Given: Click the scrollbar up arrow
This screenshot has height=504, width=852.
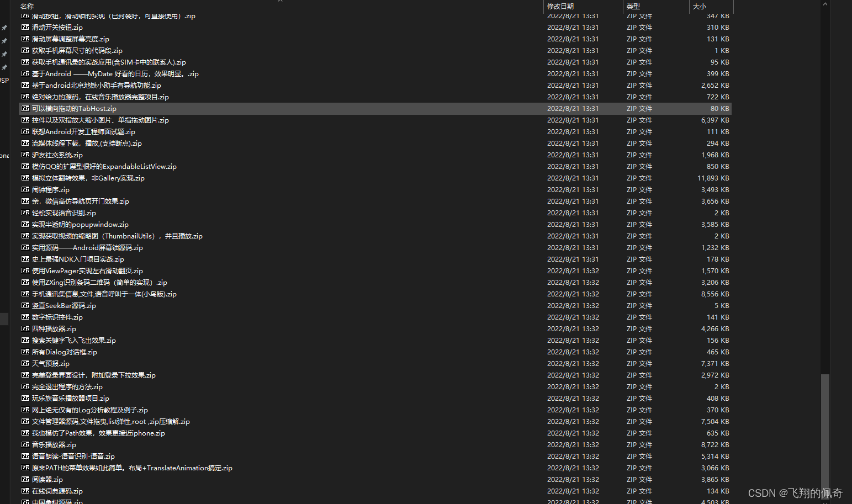Looking at the screenshot, I should (x=825, y=4).
